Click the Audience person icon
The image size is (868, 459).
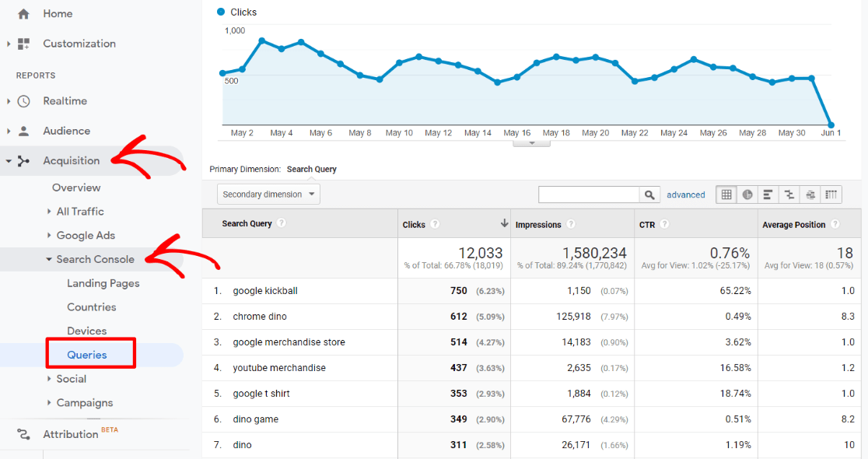click(23, 131)
